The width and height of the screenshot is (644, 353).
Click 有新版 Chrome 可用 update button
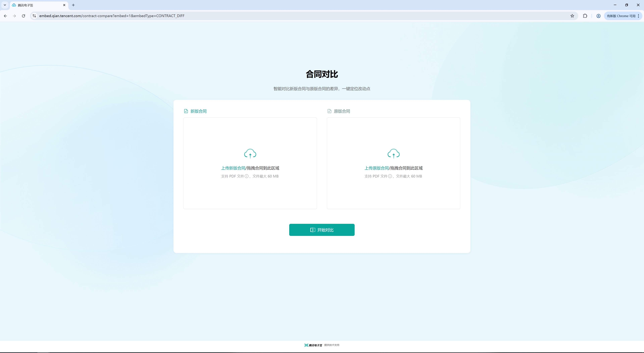click(621, 16)
